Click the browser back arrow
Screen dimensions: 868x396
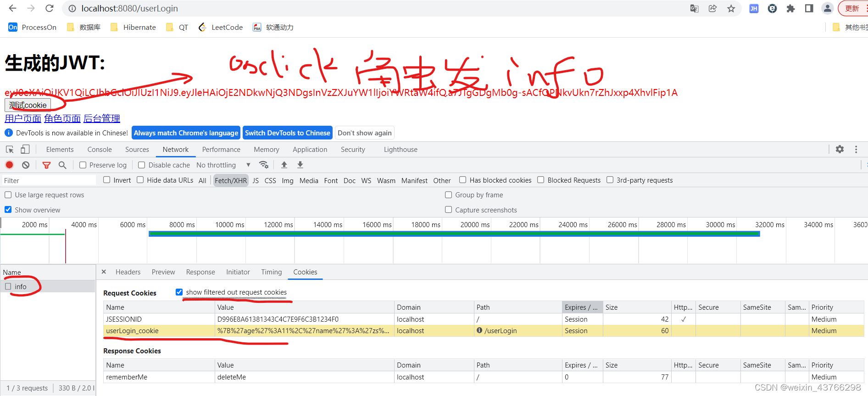point(12,8)
